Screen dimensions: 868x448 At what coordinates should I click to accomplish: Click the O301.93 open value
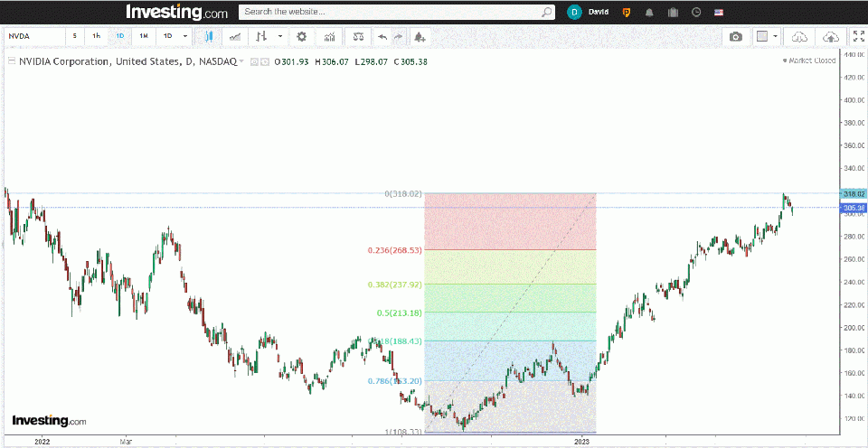[x=292, y=62]
